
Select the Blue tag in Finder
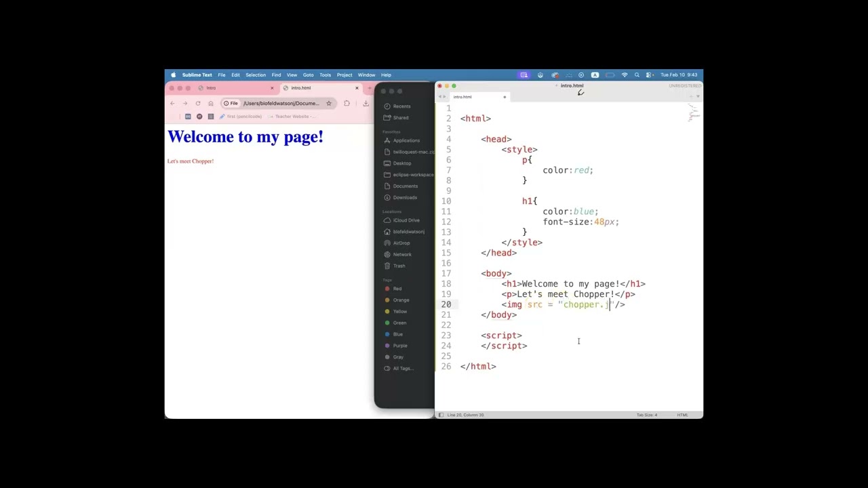(394, 334)
